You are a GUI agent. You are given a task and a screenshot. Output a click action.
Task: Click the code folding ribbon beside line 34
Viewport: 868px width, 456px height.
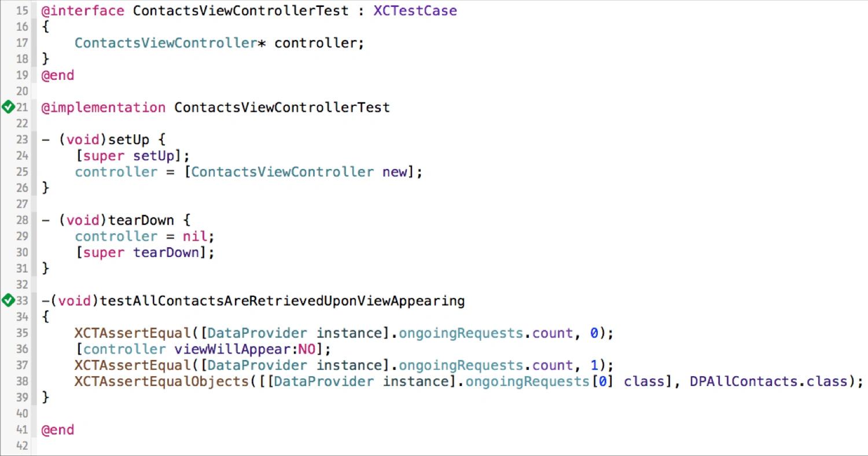point(34,317)
